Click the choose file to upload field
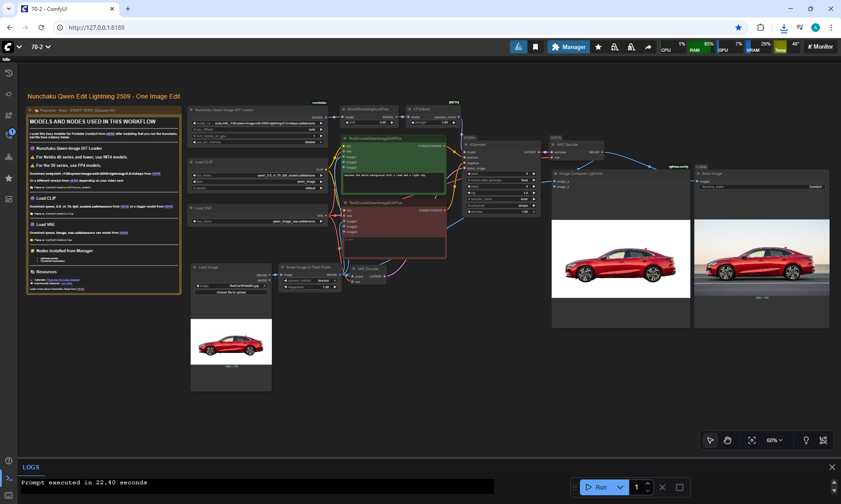 point(231,293)
